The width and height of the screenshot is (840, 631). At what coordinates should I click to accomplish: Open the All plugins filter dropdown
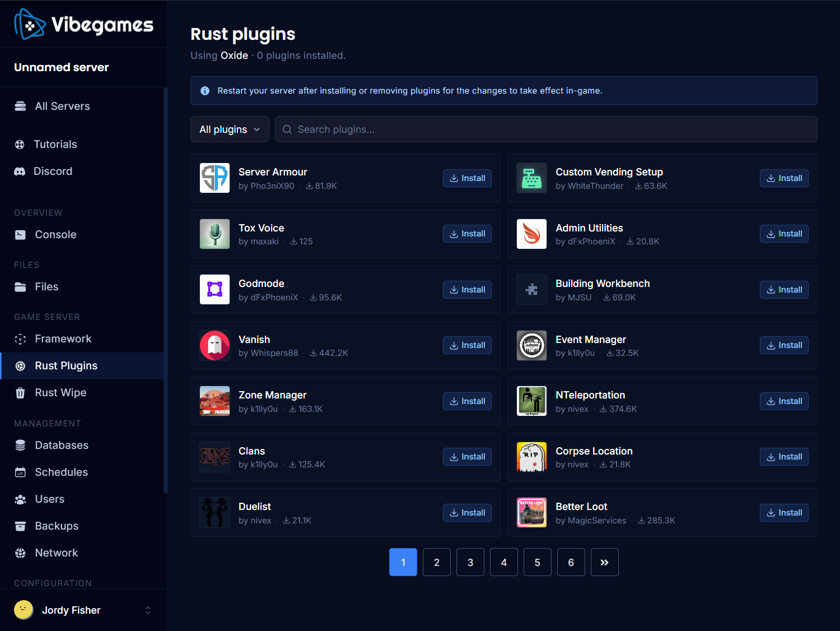point(230,129)
